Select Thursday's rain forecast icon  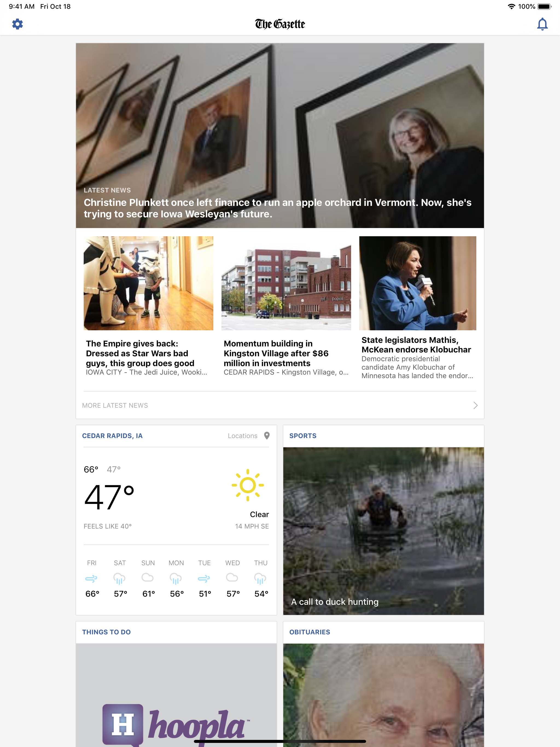click(260, 579)
